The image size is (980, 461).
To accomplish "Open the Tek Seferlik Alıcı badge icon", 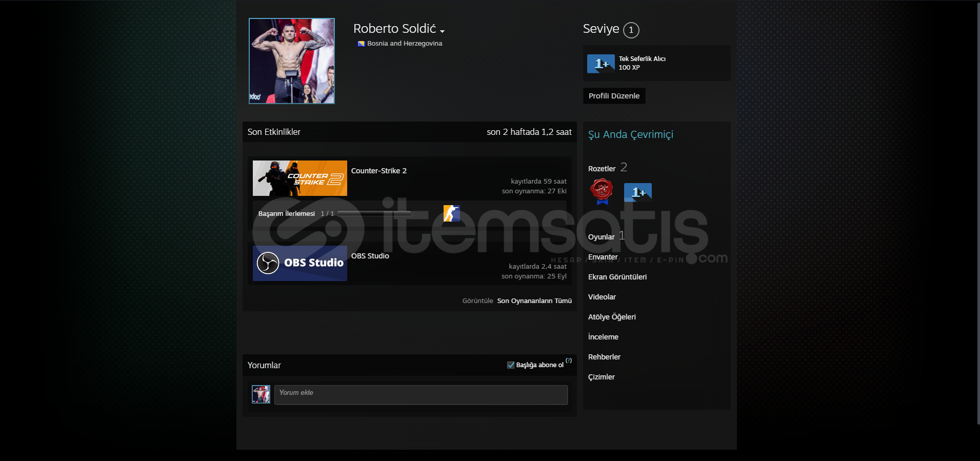I will [601, 64].
